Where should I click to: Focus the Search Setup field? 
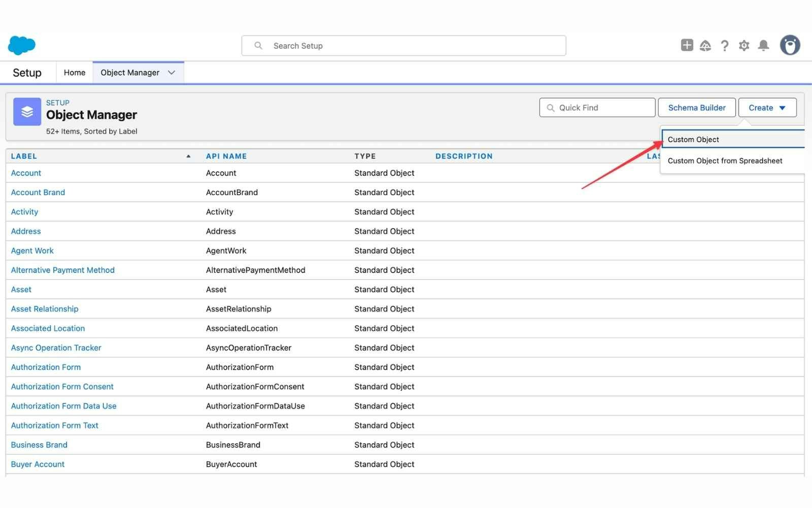pos(404,46)
